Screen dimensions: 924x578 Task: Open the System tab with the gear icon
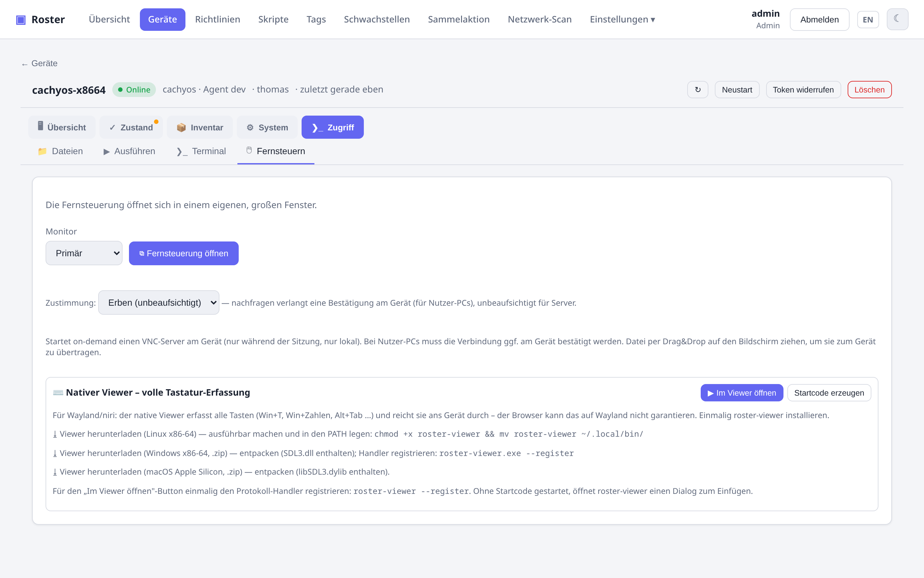267,127
